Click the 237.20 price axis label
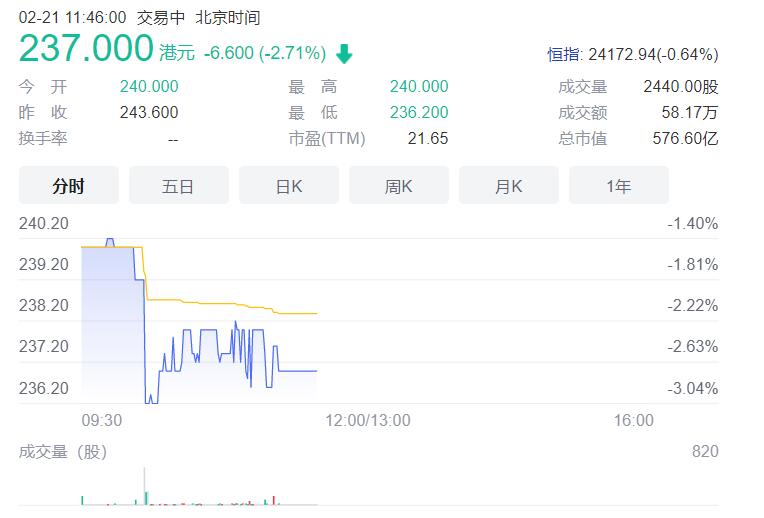Image resolution: width=764 pixels, height=518 pixels. [x=44, y=346]
